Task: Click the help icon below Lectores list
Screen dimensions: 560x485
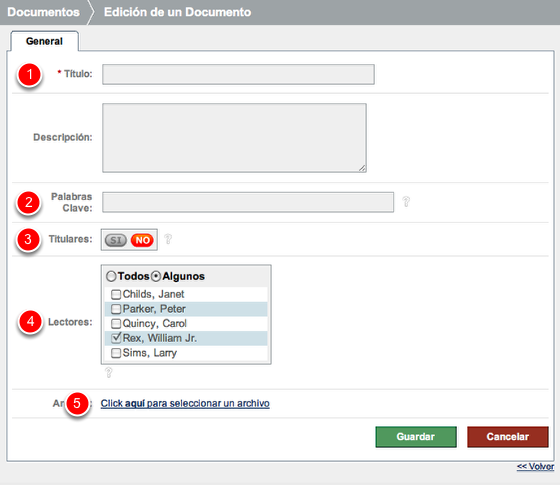Action: pos(109,372)
